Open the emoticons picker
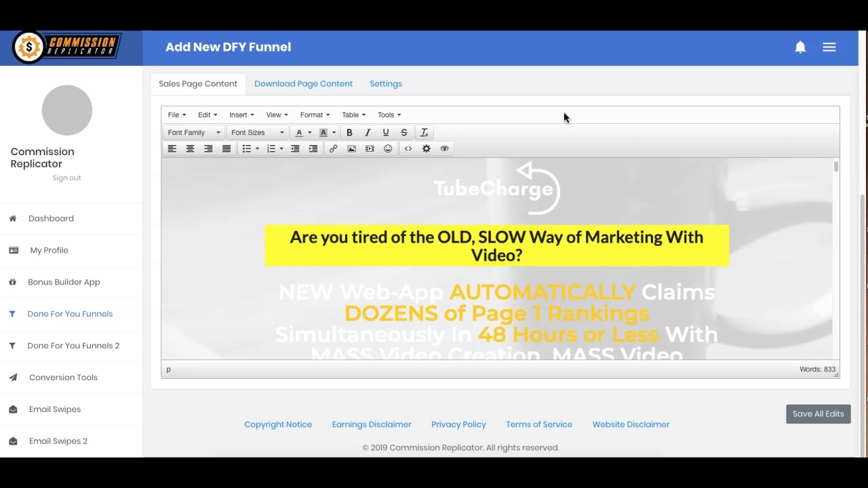The width and height of the screenshot is (868, 488). pos(388,148)
